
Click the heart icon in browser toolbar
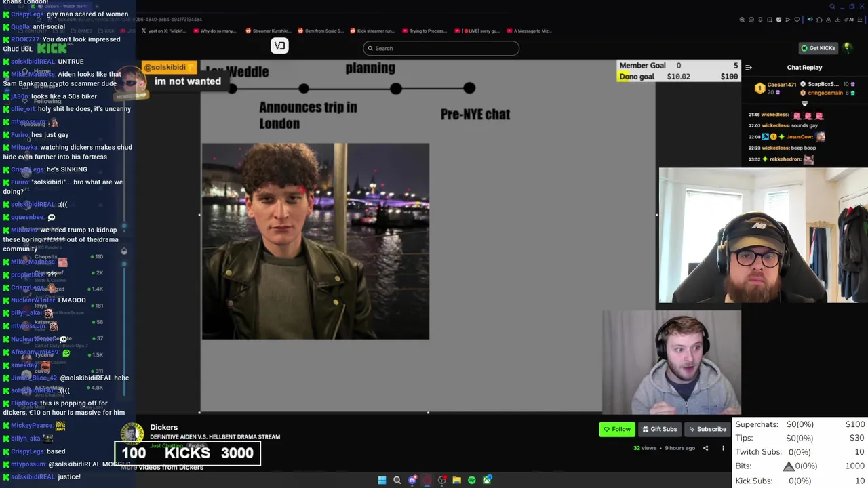click(797, 20)
